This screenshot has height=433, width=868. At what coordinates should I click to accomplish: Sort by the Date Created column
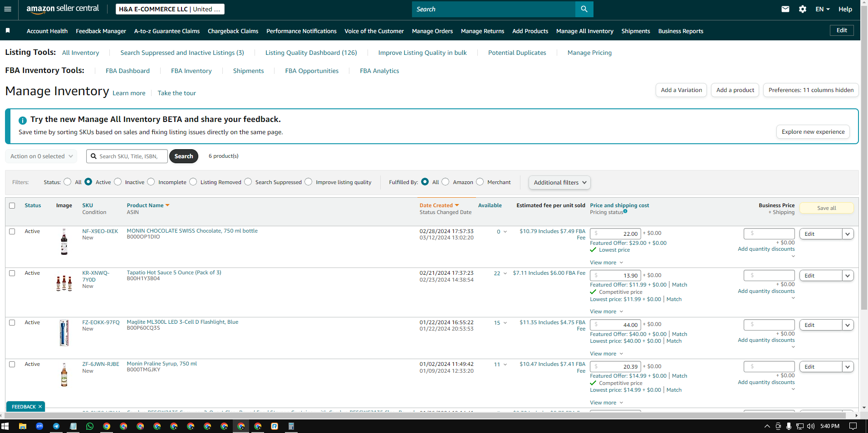[x=439, y=205]
